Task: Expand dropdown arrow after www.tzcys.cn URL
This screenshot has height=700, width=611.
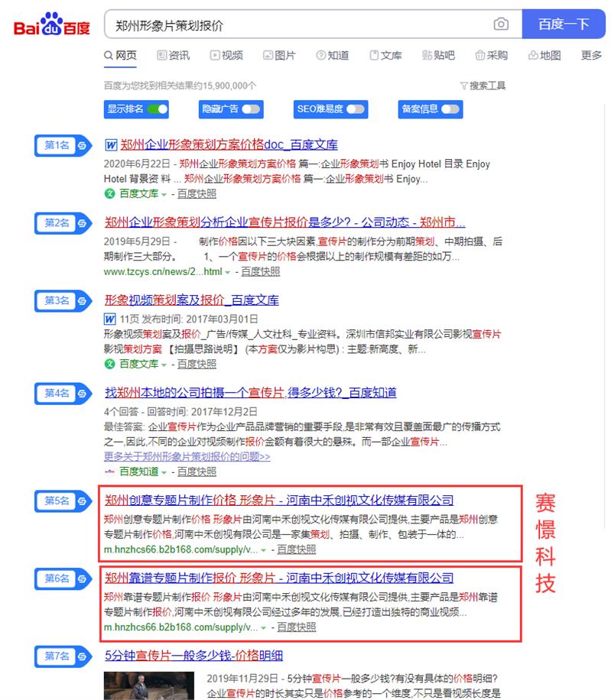Action: click(228, 272)
